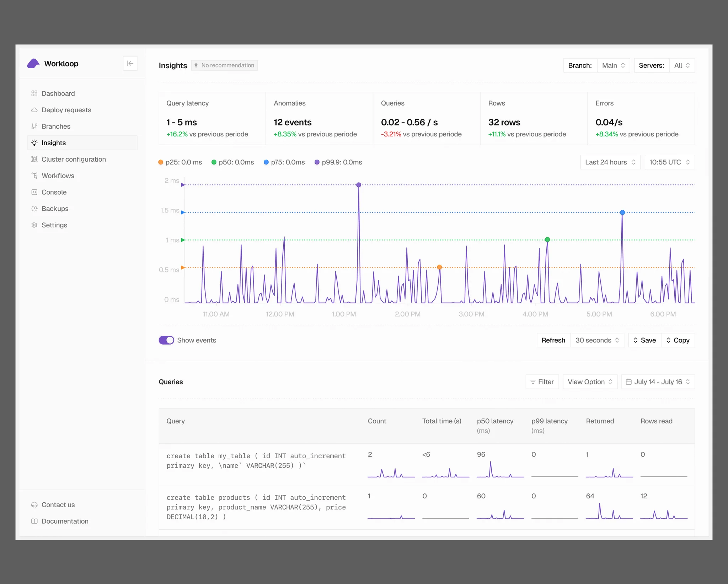728x584 pixels.
Task: Toggle the p99.9 purple legend series
Action: point(338,162)
